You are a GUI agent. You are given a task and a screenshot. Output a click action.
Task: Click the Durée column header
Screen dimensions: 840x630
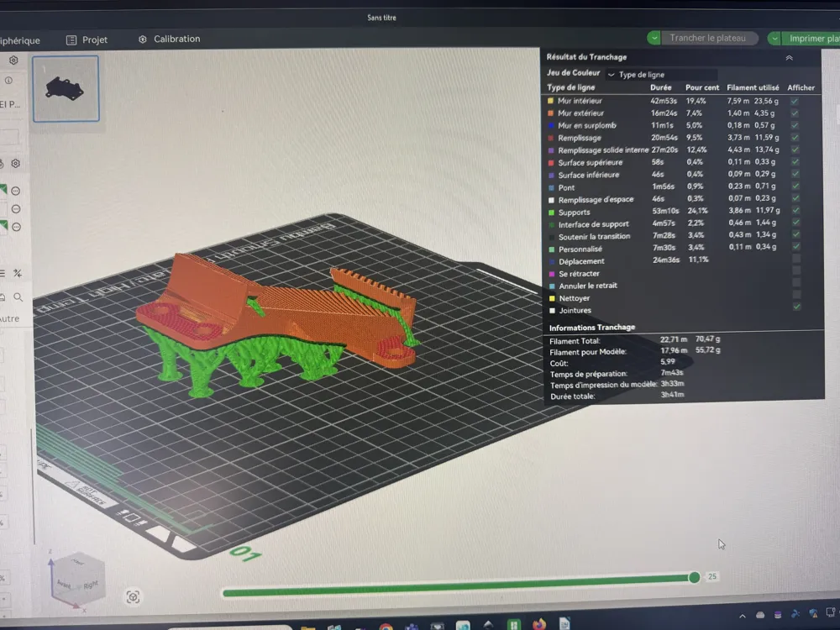coord(660,87)
